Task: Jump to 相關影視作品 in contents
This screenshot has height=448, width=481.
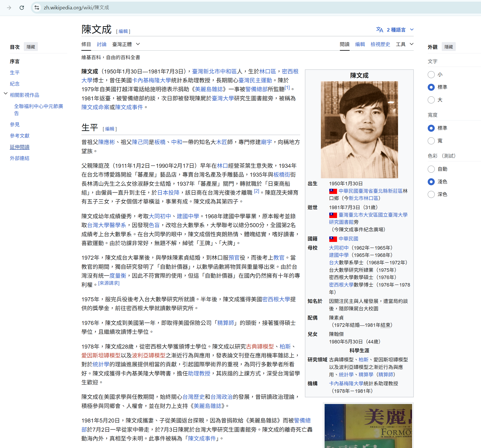Action: coord(25,95)
